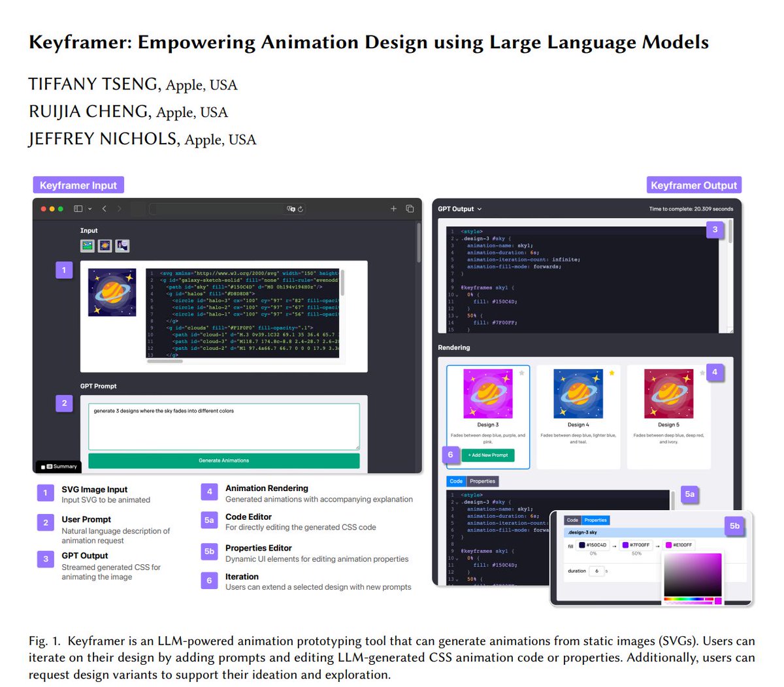Click into the GPT Prompt text area
This screenshot has height=687, width=784.
click(224, 426)
